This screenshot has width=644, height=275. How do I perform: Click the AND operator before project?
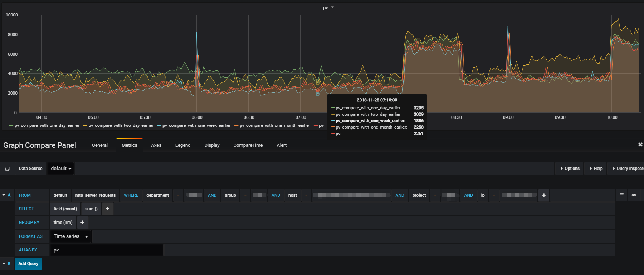click(400, 195)
